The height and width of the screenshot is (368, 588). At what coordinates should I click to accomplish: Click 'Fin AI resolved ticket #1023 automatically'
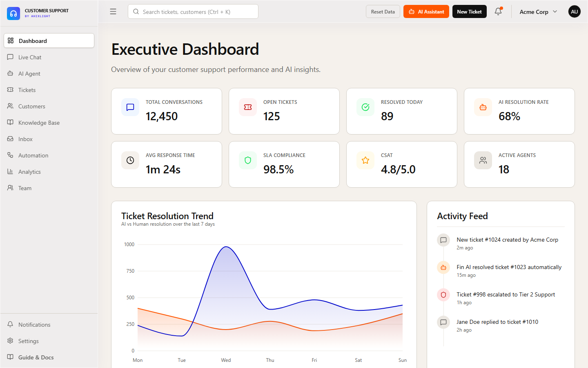[509, 267]
